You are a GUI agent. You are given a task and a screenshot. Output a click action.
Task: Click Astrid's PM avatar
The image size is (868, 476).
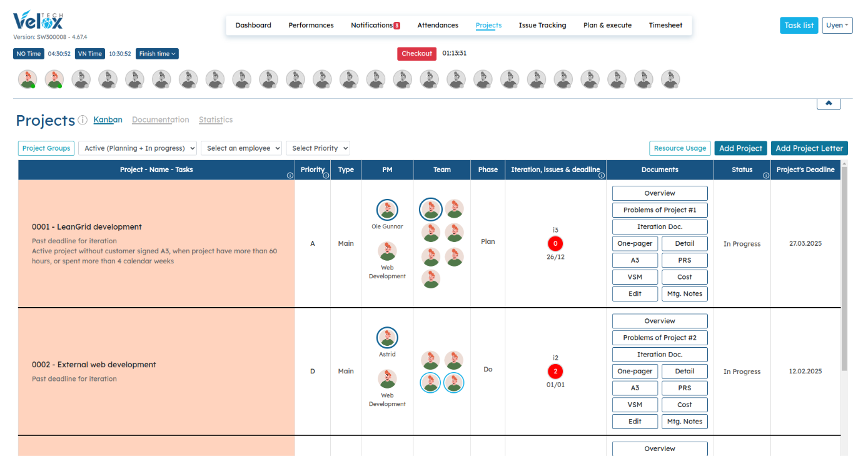pos(387,338)
